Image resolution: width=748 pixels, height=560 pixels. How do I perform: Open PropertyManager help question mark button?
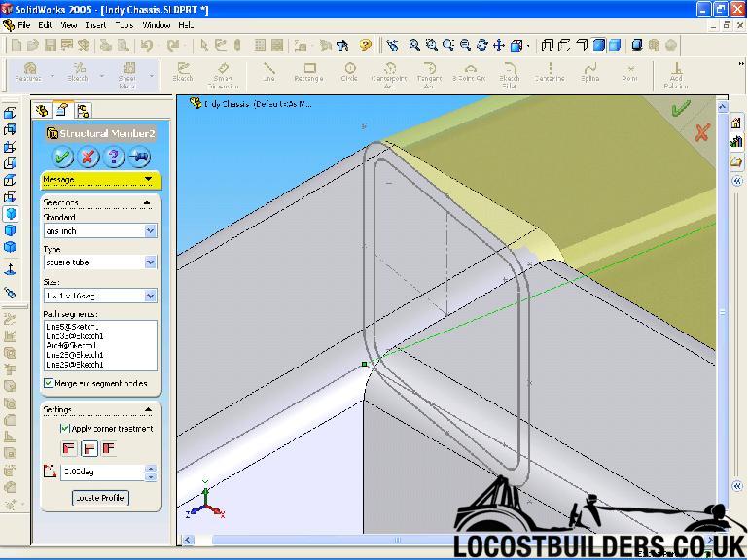[114, 157]
